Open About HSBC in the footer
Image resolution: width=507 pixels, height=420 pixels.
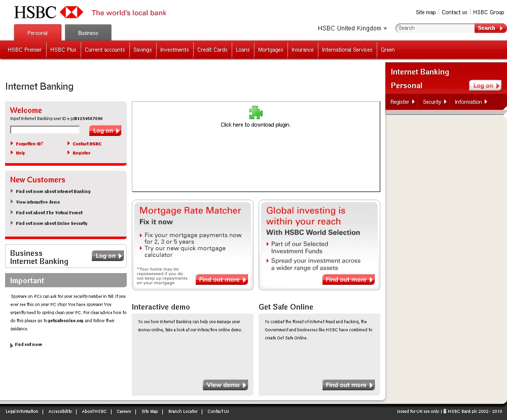tap(94, 411)
